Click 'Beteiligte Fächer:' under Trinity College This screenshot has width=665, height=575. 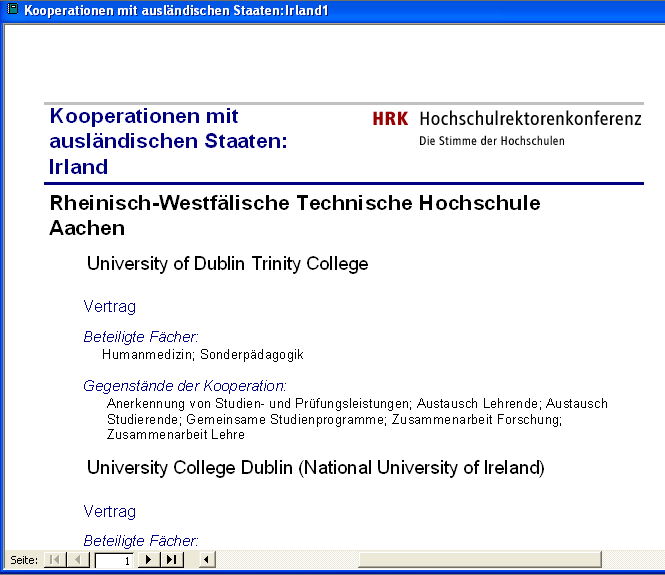pyautogui.click(x=141, y=337)
